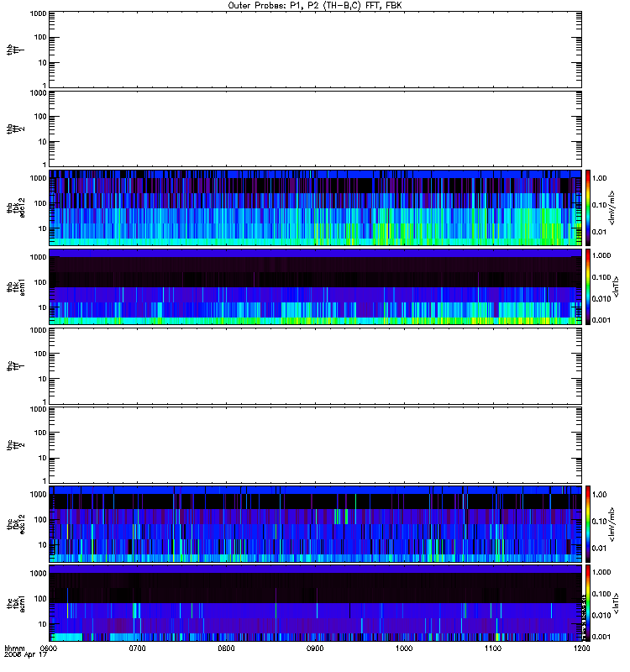
Task: Click the 0.01 tick on thc edc12 color bar
Action: point(600,549)
